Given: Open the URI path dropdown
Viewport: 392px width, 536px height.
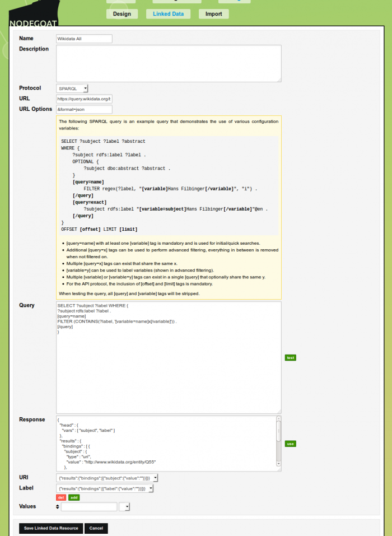Looking at the screenshot, I should point(107,478).
